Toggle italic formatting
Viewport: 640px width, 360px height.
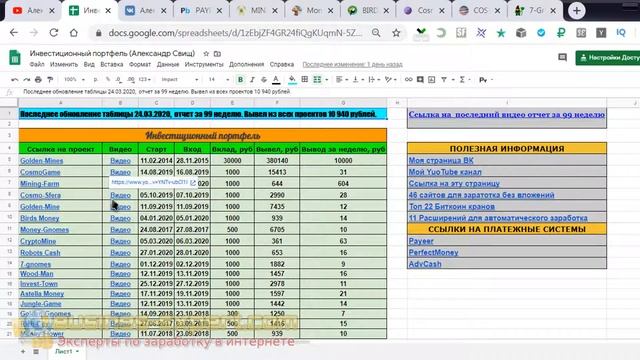pyautogui.click(x=252, y=80)
